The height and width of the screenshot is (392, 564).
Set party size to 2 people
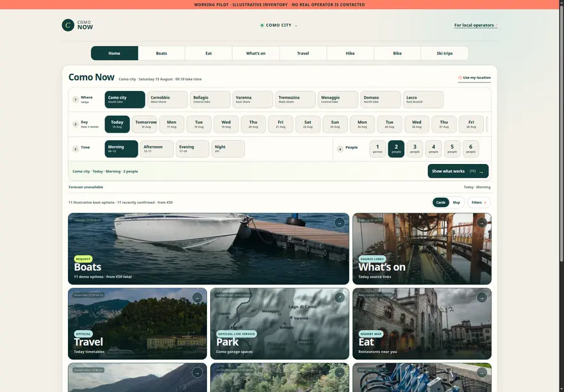click(396, 149)
